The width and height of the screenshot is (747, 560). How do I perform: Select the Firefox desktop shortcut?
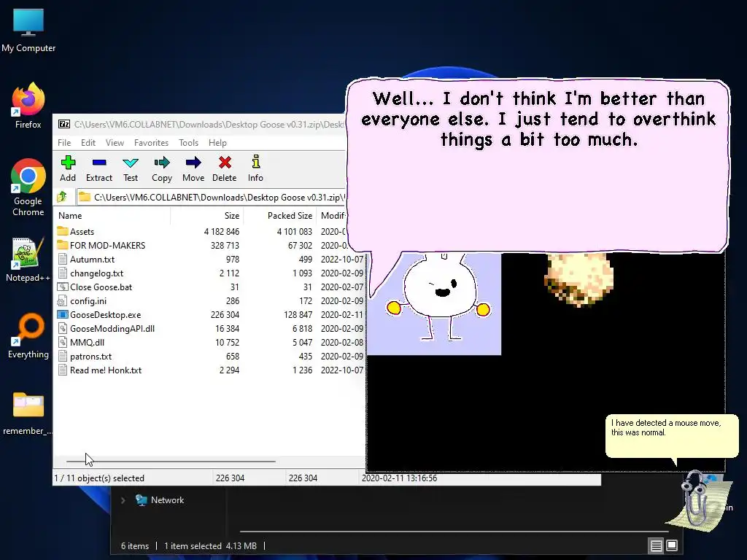click(28, 106)
